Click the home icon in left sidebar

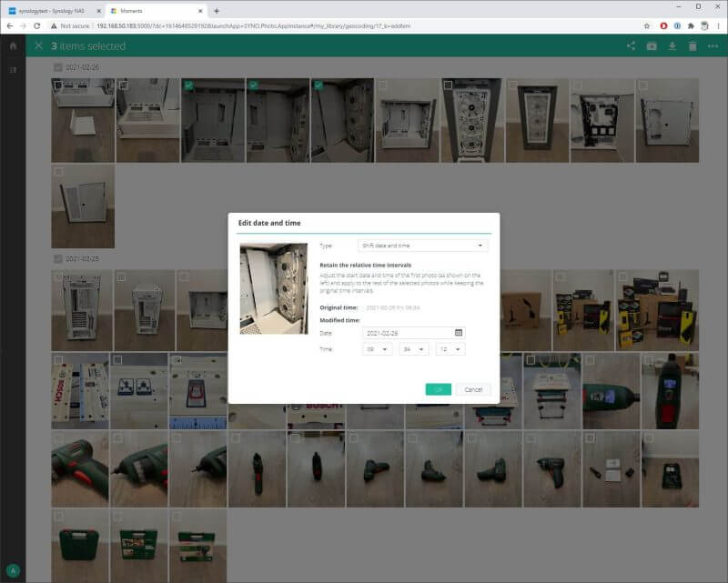pos(13,45)
